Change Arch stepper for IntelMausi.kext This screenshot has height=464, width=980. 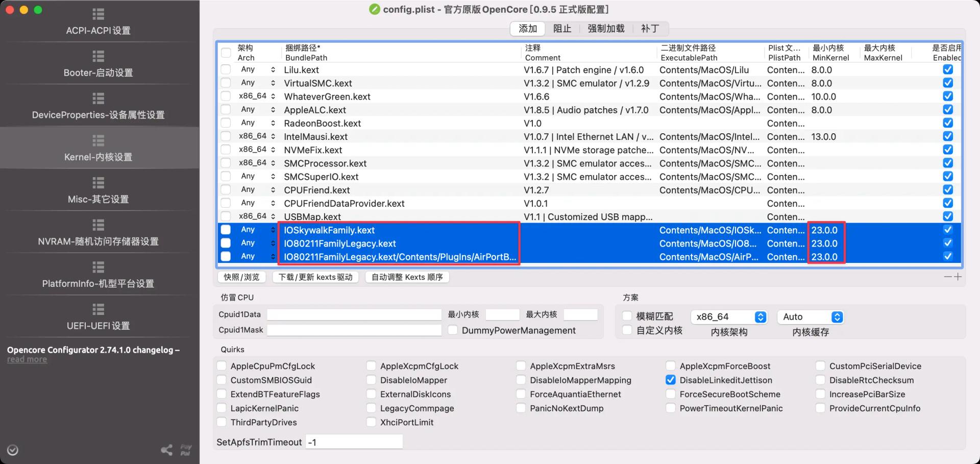coord(273,136)
